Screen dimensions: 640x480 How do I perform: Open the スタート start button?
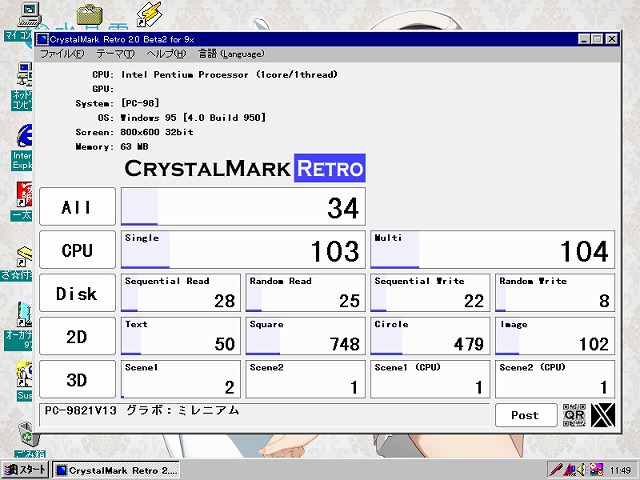(x=25, y=470)
